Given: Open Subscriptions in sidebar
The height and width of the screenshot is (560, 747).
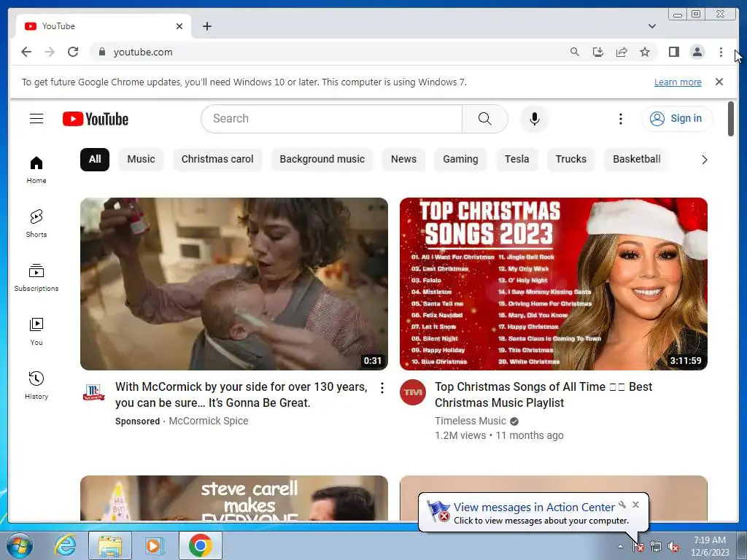Looking at the screenshot, I should point(36,277).
